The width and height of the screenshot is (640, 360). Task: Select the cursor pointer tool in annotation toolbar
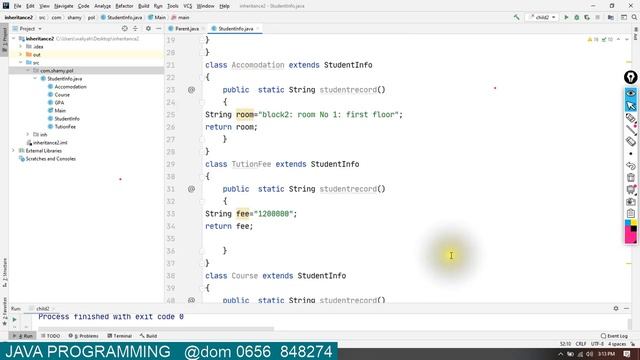point(631,106)
